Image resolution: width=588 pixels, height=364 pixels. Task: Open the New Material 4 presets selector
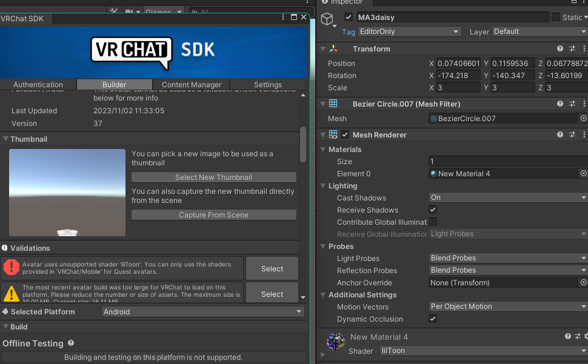(x=578, y=336)
